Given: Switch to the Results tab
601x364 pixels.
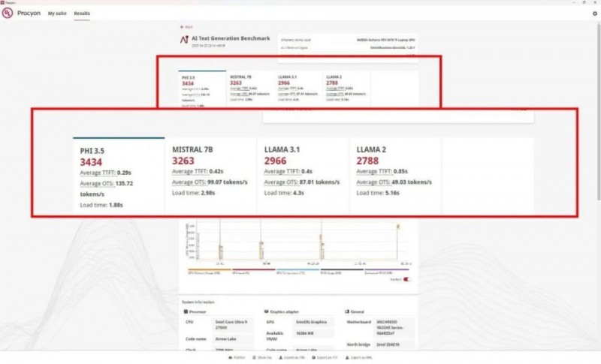Looking at the screenshot, I should point(82,14).
